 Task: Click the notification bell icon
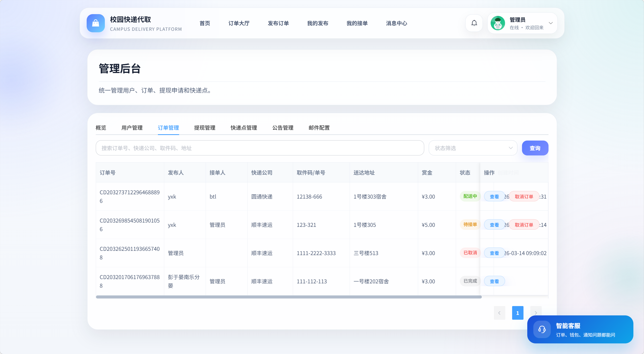[x=474, y=23]
